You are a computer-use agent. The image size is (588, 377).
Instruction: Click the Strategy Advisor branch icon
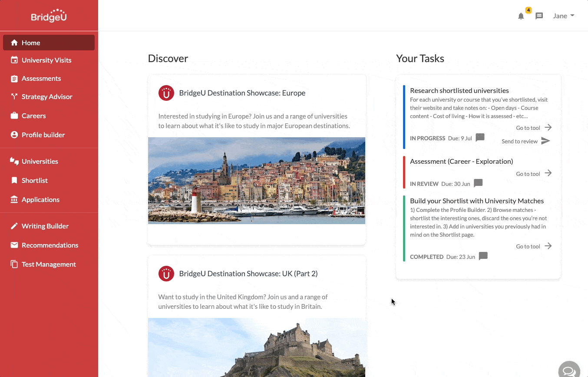(x=14, y=96)
